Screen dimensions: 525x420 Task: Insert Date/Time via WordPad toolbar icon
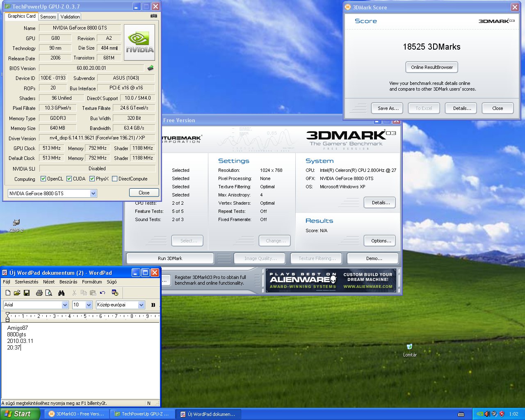115,293
